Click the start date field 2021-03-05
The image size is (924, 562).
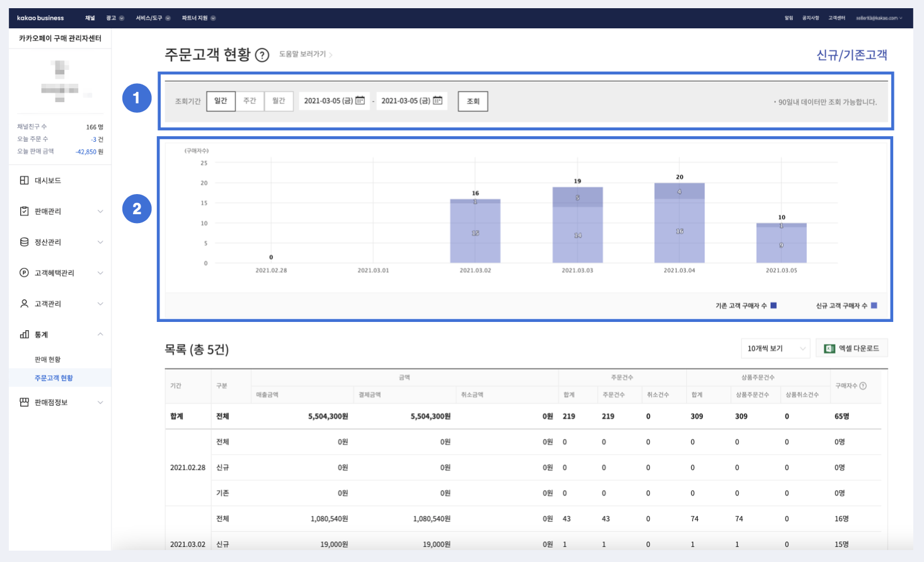[334, 101]
